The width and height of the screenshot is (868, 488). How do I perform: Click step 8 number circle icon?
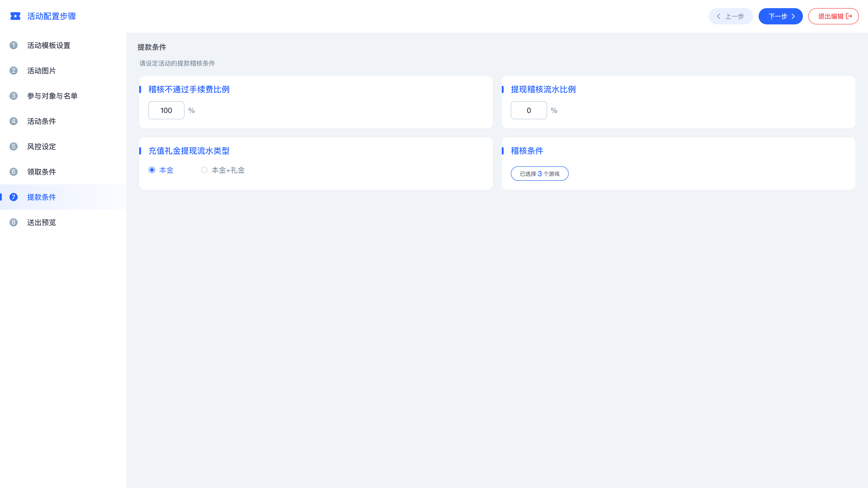(x=13, y=222)
